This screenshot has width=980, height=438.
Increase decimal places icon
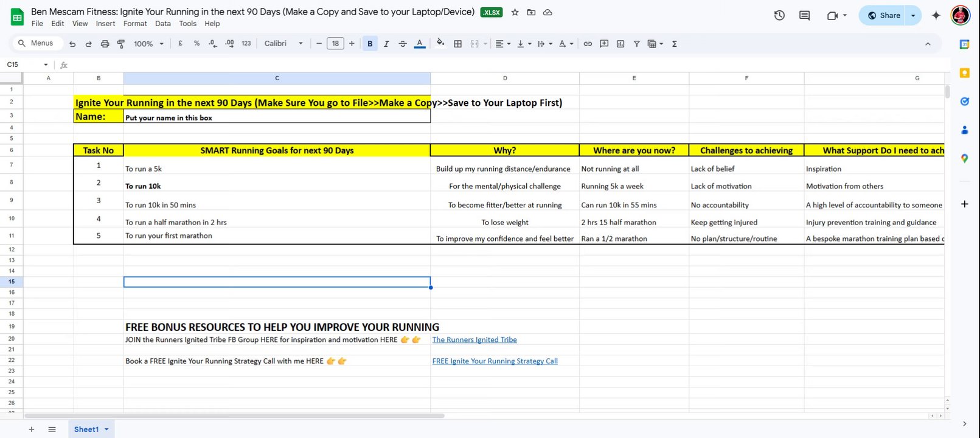pyautogui.click(x=229, y=43)
